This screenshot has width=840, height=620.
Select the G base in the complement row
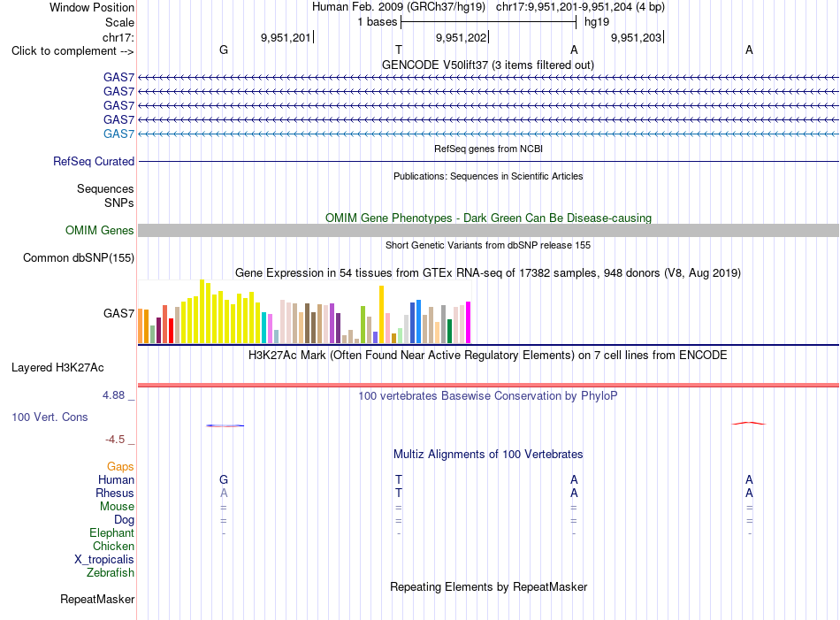(x=224, y=50)
